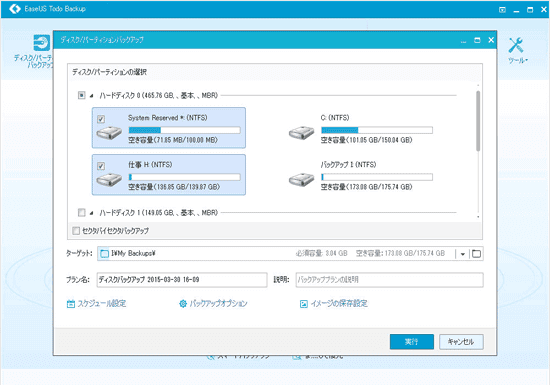
Task: Select the 仕事 H: drive icon
Action: pyautogui.click(x=109, y=180)
